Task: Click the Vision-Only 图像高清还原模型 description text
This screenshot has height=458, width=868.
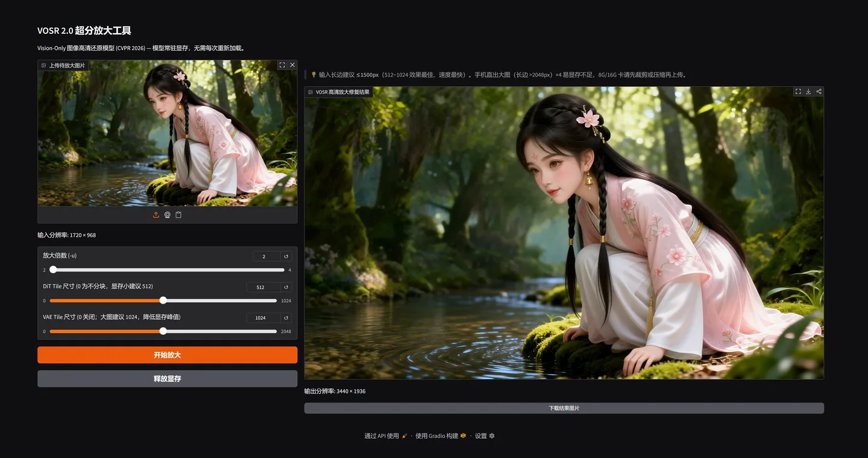Action: point(141,48)
